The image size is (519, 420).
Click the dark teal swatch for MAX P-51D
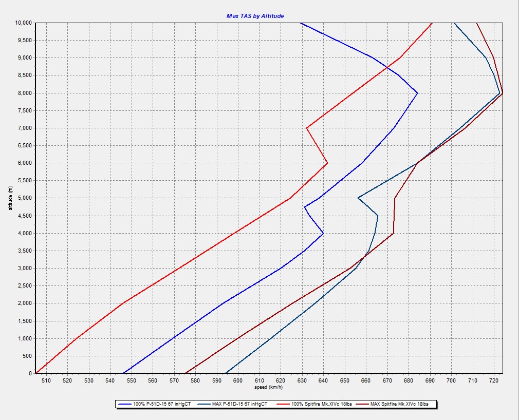[x=203, y=404]
